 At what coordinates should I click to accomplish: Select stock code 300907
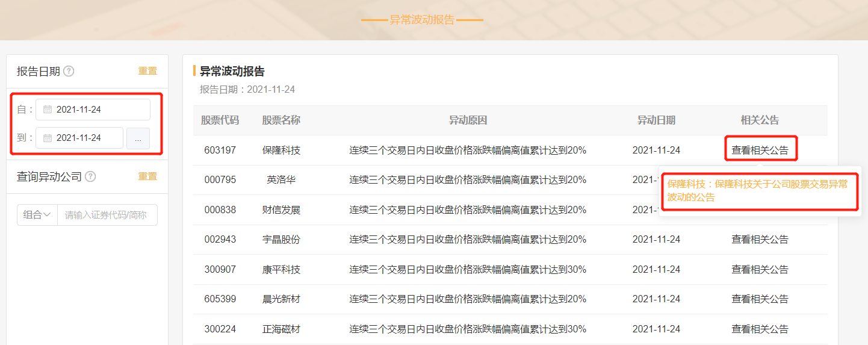[x=220, y=270]
